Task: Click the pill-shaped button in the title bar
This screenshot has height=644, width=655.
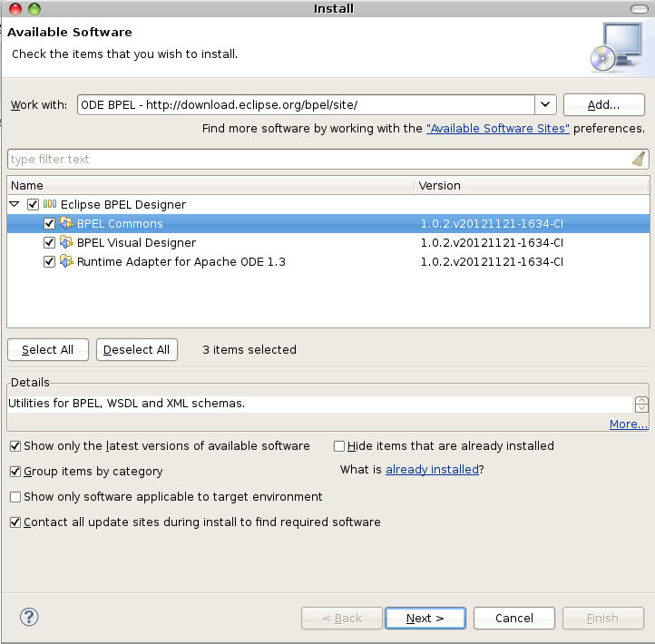Action: pos(639,9)
